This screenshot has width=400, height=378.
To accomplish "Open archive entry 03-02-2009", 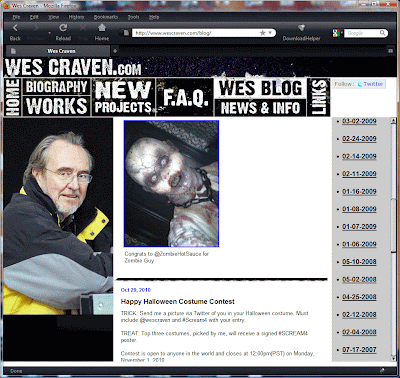I will 359,121.
